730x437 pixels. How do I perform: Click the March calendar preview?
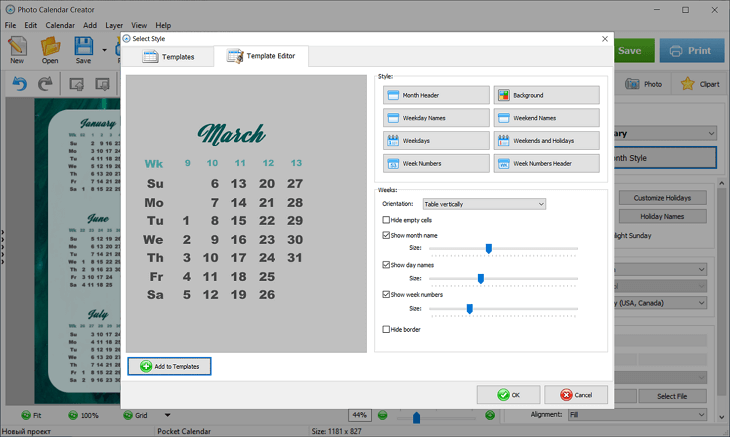point(246,214)
